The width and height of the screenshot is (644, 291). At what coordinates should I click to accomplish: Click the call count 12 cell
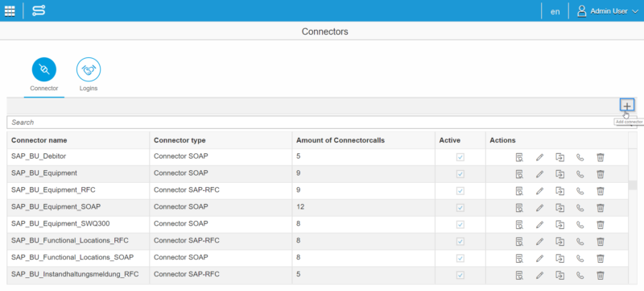364,207
